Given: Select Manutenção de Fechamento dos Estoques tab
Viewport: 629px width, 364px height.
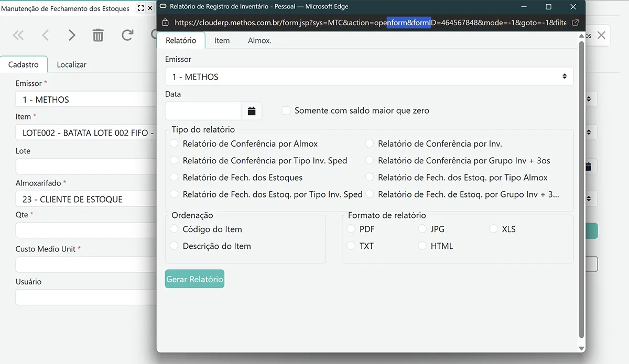Looking at the screenshot, I should coord(65,8).
